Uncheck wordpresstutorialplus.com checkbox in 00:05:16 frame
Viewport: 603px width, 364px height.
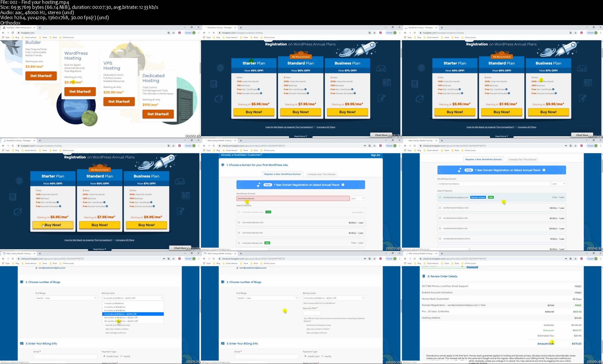pos(36,268)
